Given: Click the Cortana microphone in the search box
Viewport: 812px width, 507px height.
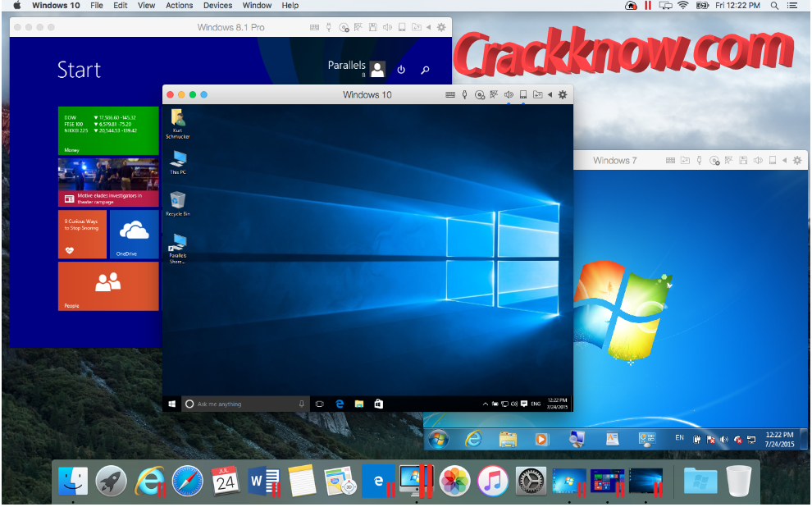Looking at the screenshot, I should point(301,404).
